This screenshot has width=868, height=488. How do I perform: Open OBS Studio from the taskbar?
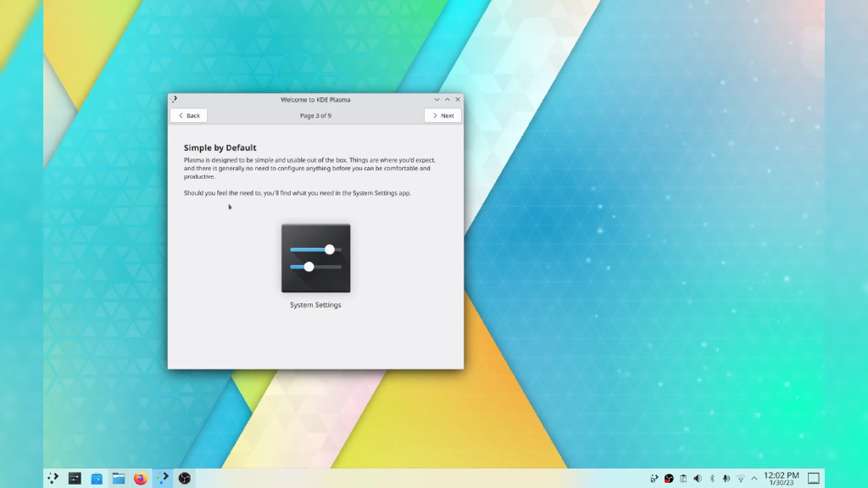[x=184, y=478]
